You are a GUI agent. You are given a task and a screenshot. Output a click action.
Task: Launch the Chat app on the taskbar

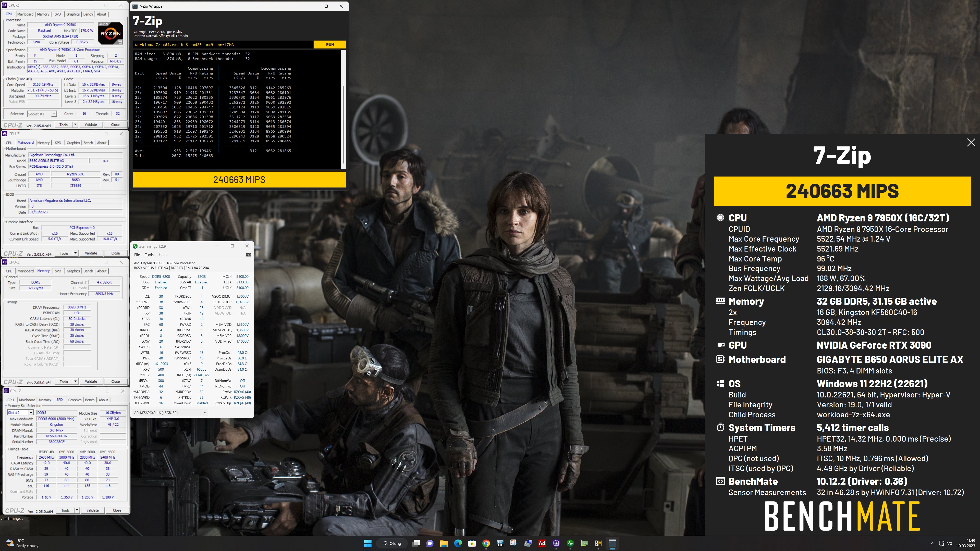point(430,543)
